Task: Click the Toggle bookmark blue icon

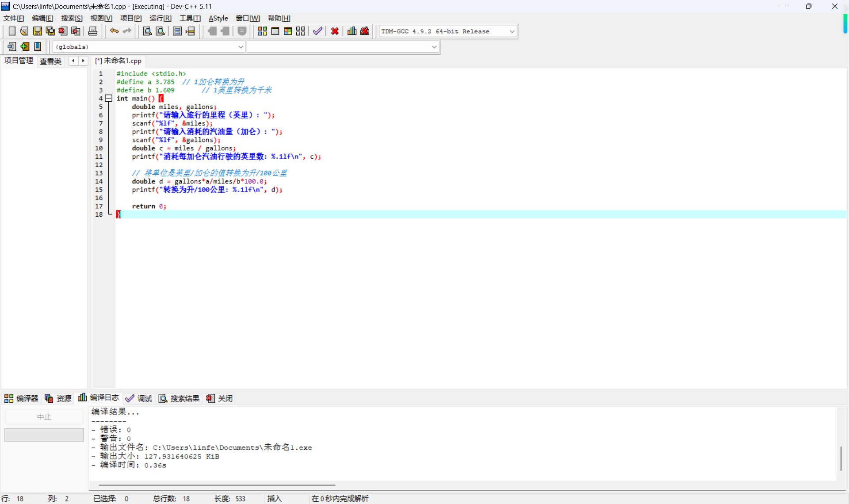Action: (x=38, y=46)
